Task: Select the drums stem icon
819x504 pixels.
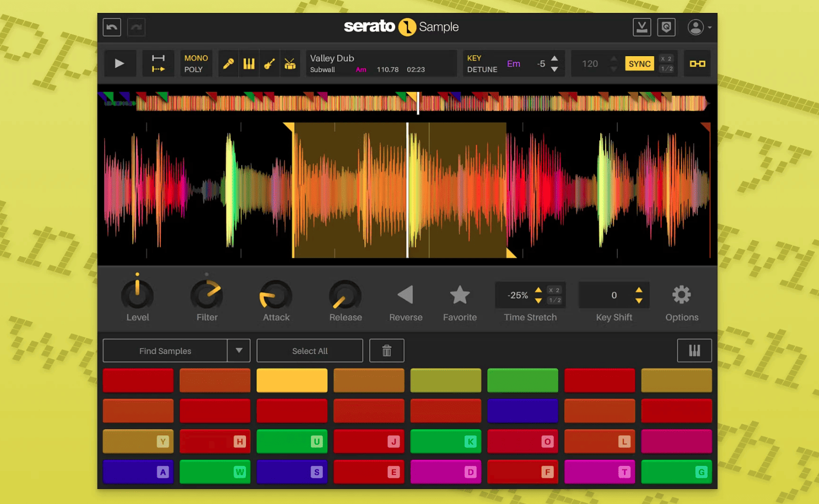Action: point(290,63)
